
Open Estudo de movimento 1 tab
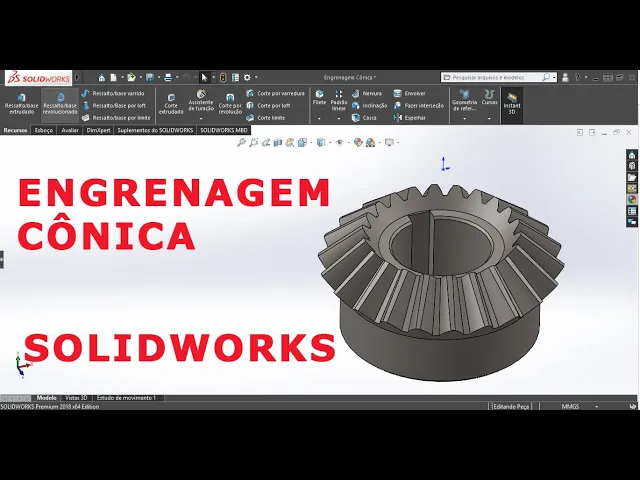pos(127,398)
